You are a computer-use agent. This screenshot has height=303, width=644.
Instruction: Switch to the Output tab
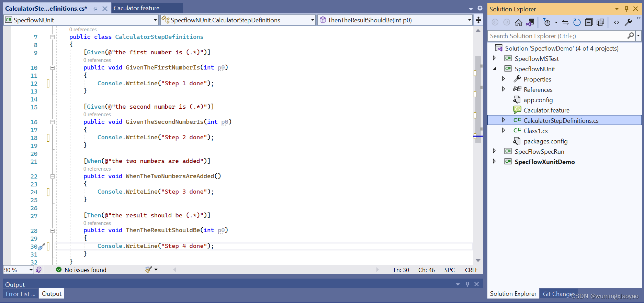pyautogui.click(x=52, y=294)
